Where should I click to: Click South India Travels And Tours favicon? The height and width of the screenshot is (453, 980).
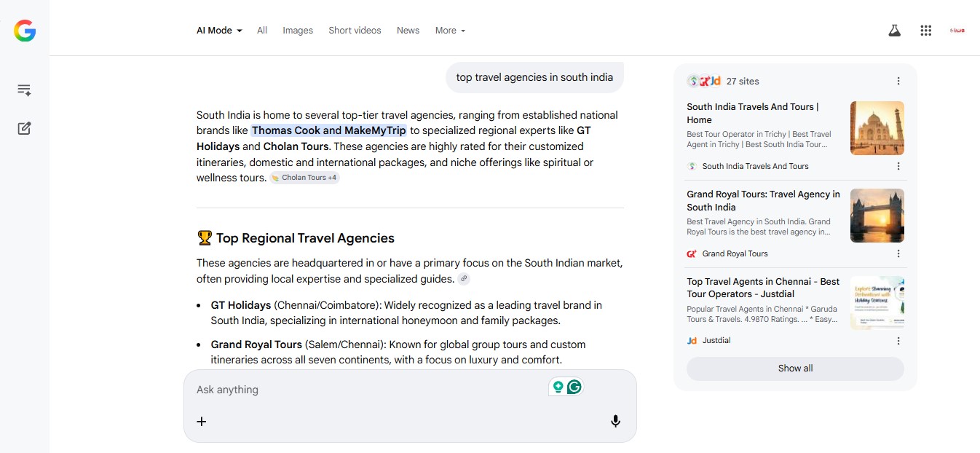pyautogui.click(x=692, y=166)
